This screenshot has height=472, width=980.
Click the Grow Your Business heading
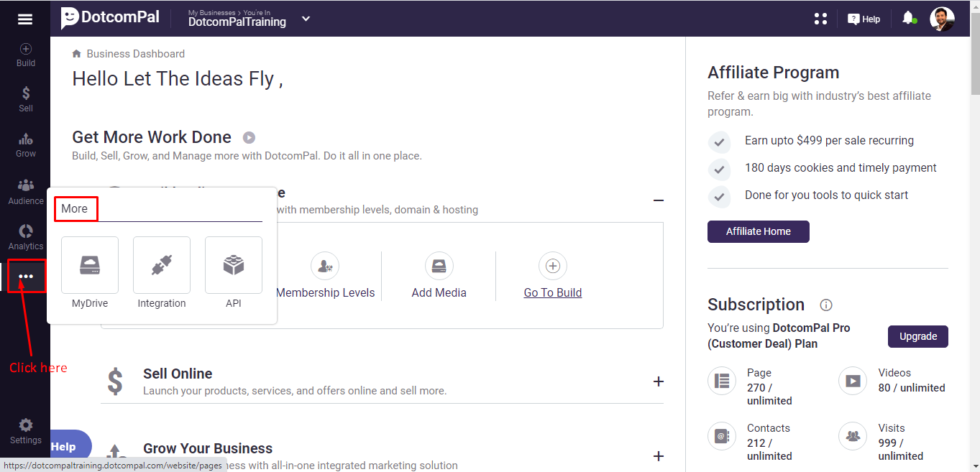pos(208,448)
